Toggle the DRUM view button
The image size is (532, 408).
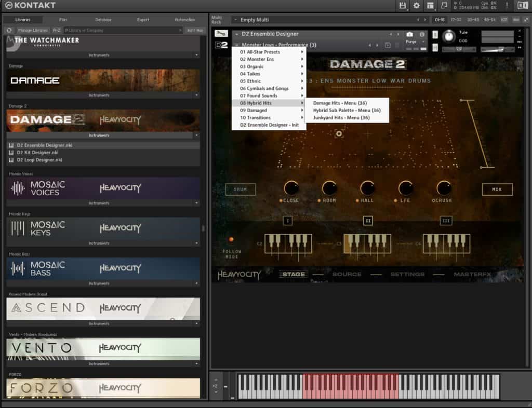[x=240, y=189]
